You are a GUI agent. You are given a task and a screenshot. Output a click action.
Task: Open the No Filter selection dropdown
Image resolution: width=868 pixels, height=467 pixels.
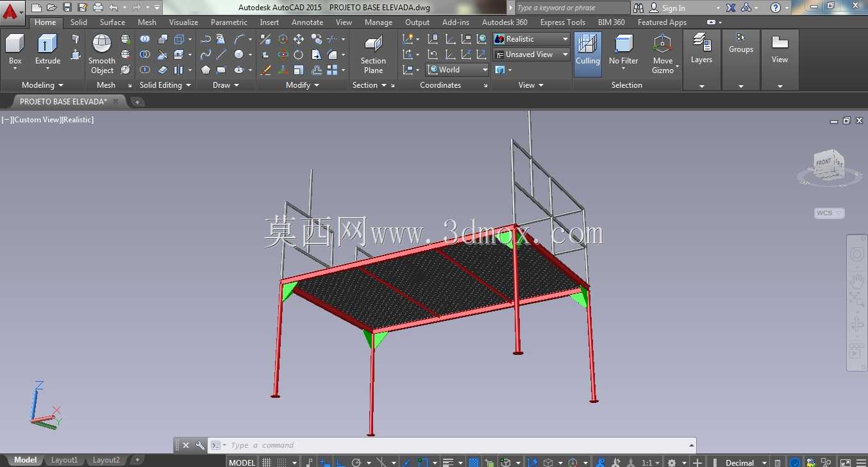pyautogui.click(x=624, y=54)
